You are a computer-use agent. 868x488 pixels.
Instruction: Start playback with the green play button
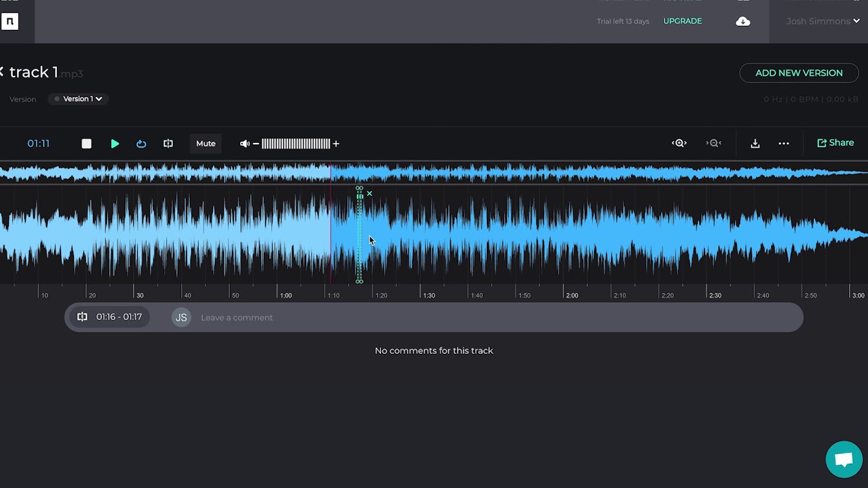[115, 144]
